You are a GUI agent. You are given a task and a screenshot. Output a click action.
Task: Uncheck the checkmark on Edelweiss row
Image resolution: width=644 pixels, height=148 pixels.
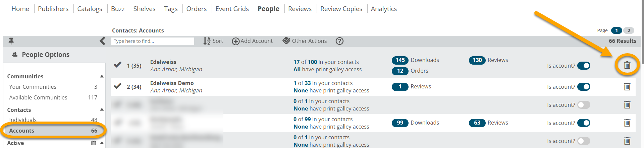click(x=117, y=65)
